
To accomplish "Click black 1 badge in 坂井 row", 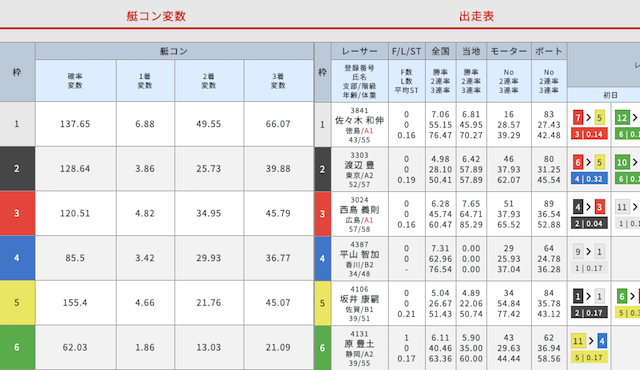I will tap(578, 297).
